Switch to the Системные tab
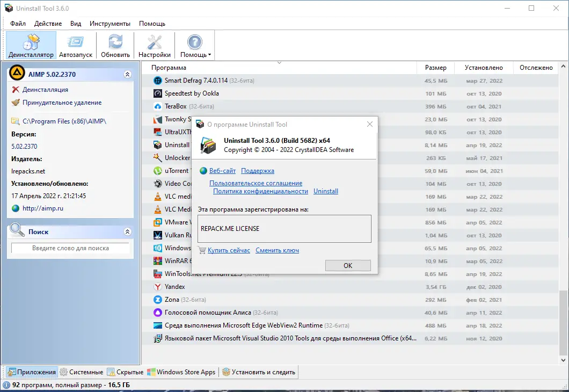The height and width of the screenshot is (392, 569). 81,372
